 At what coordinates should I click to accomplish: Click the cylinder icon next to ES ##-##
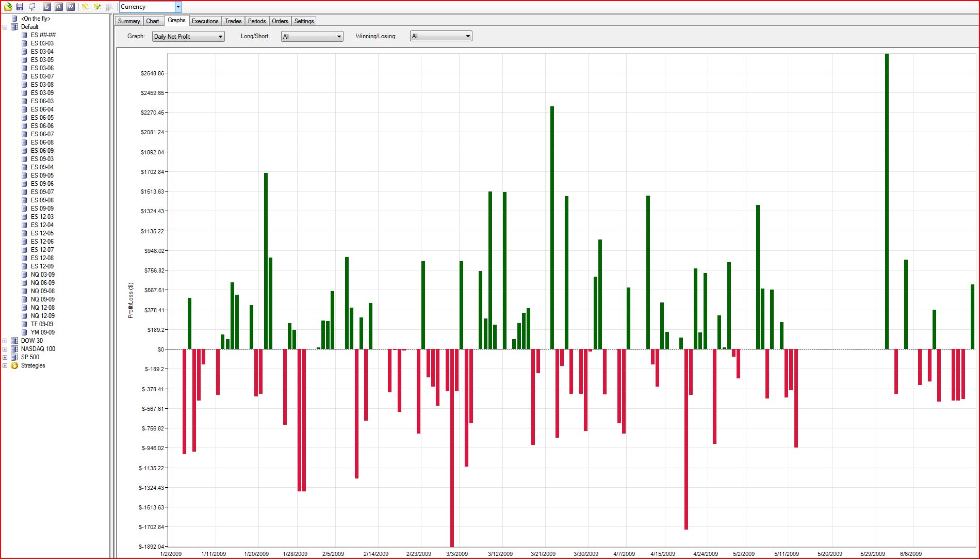point(24,35)
